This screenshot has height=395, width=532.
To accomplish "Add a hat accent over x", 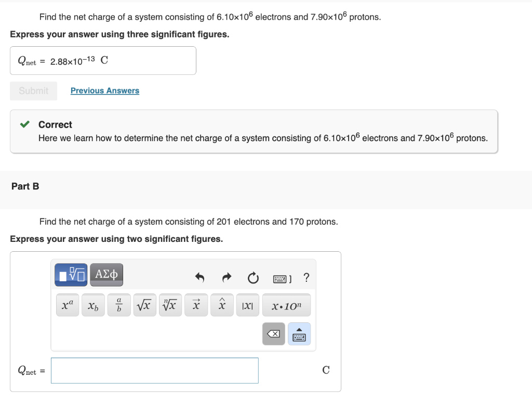I will (222, 305).
